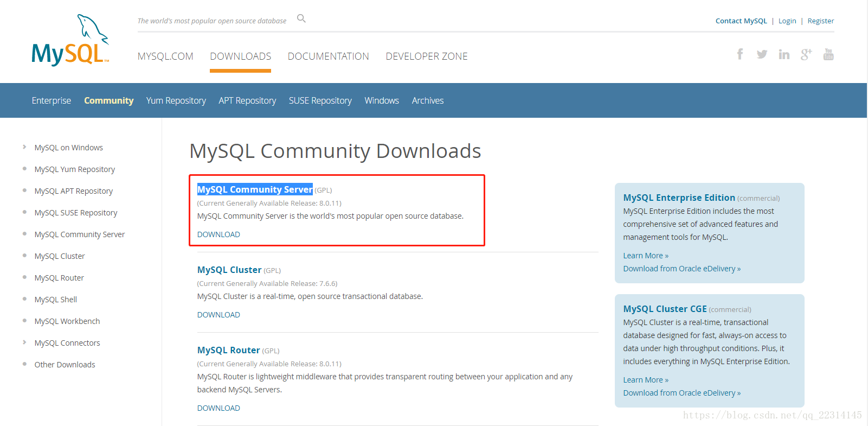Click MySQL Router heading link
Viewport: 868px width, 426px height.
coord(228,350)
